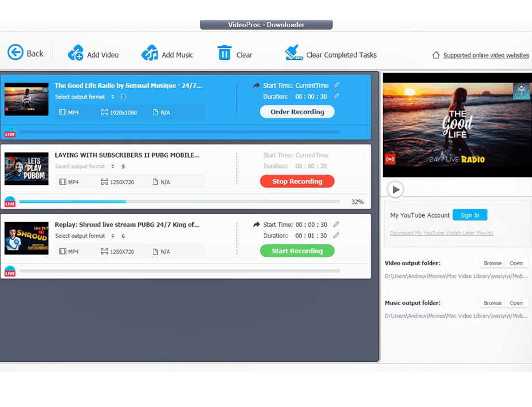
Task: Click MP4 film icon in Shroud replay row
Action: 63,252
